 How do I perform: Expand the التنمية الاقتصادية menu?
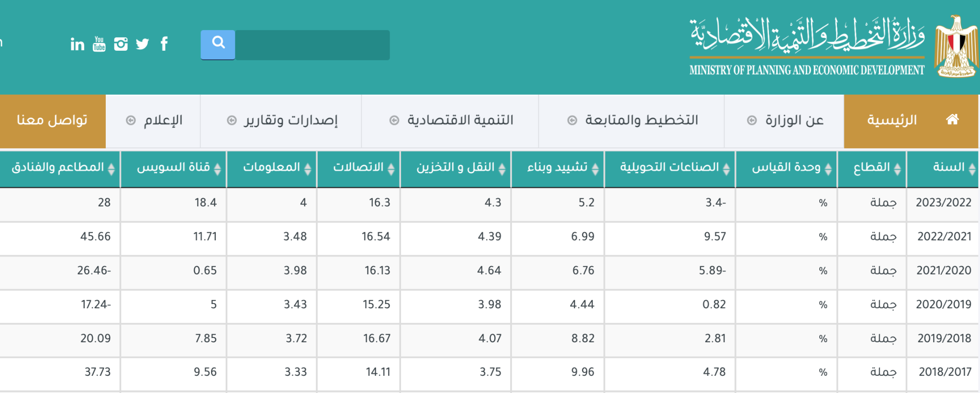pyautogui.click(x=450, y=121)
